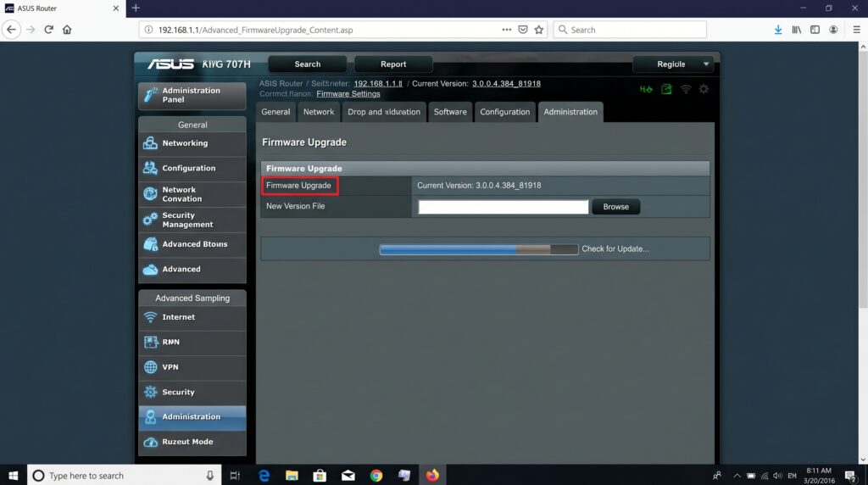Open Networking in the General sidebar

[192, 142]
